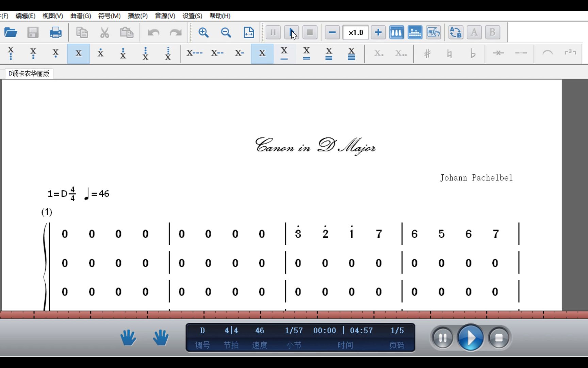Viewport: 588px width, 368px height.
Task: Toggle the piano keyboard display icon
Action: [396, 33]
